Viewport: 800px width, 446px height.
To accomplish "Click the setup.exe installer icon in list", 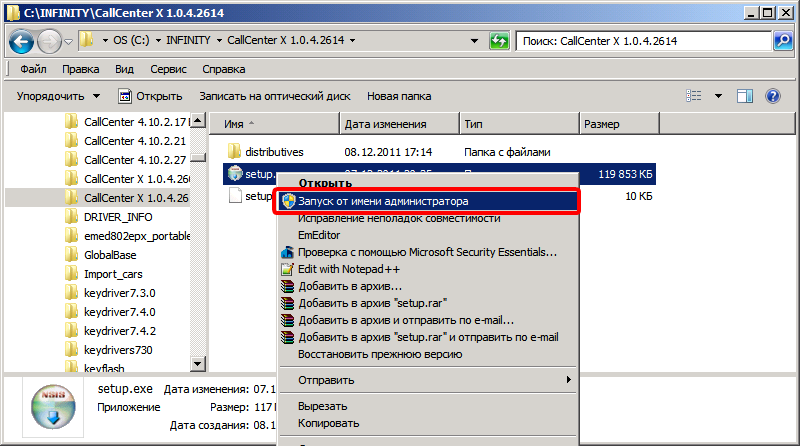I will pyautogui.click(x=235, y=174).
